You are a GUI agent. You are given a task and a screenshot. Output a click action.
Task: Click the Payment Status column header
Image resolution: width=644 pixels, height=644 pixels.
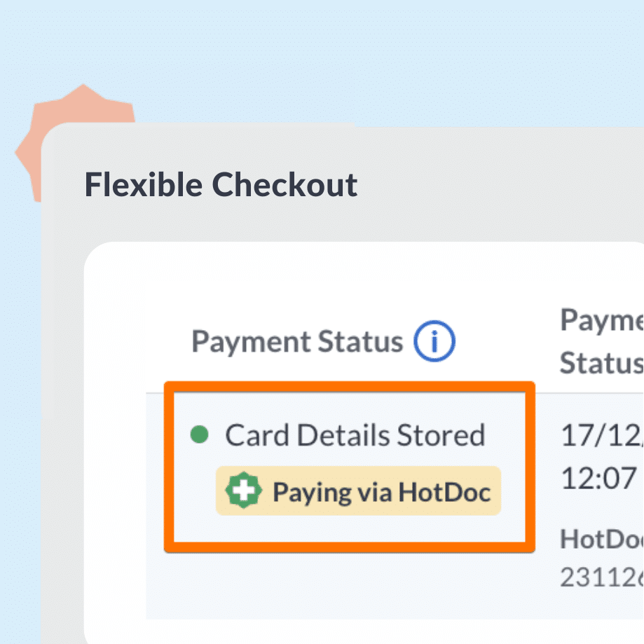[297, 342]
